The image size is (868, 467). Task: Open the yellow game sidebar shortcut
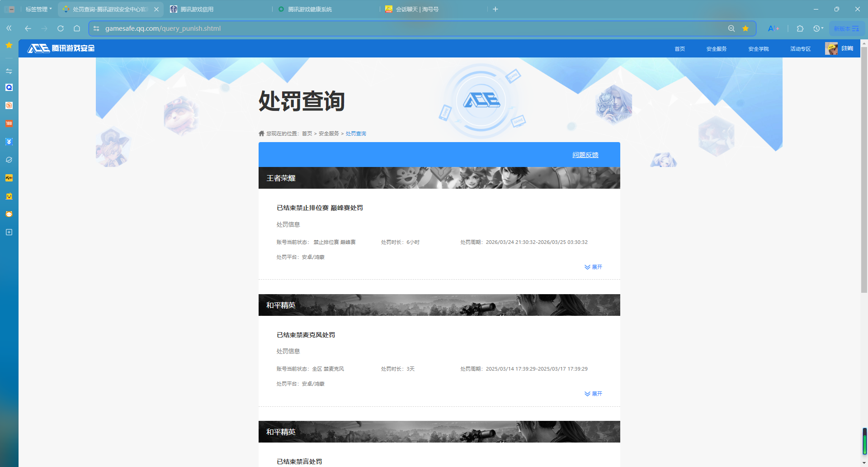pyautogui.click(x=9, y=178)
